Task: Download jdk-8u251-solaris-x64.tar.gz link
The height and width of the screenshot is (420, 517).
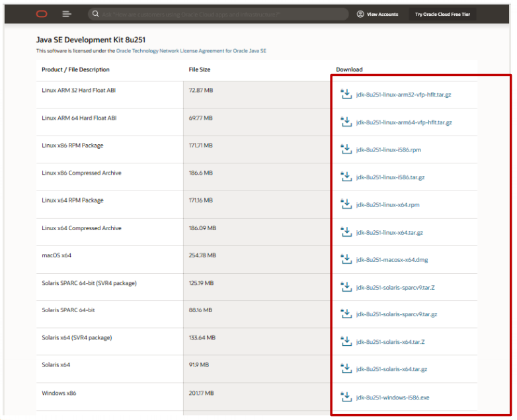Action: point(391,369)
